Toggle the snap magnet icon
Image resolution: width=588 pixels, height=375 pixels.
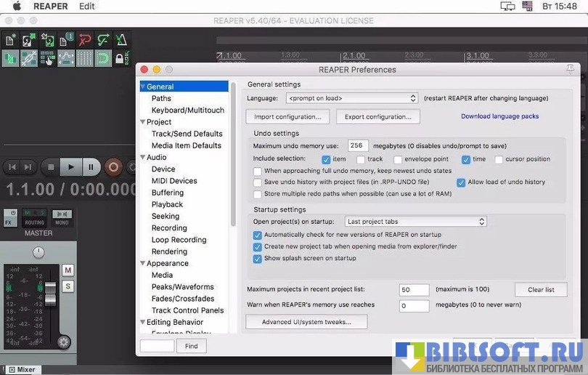point(102,58)
